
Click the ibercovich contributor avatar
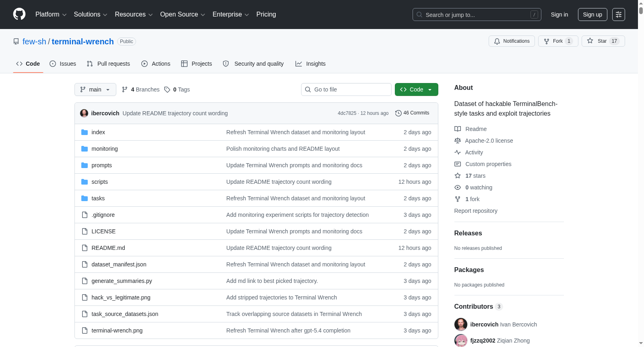coord(461,324)
